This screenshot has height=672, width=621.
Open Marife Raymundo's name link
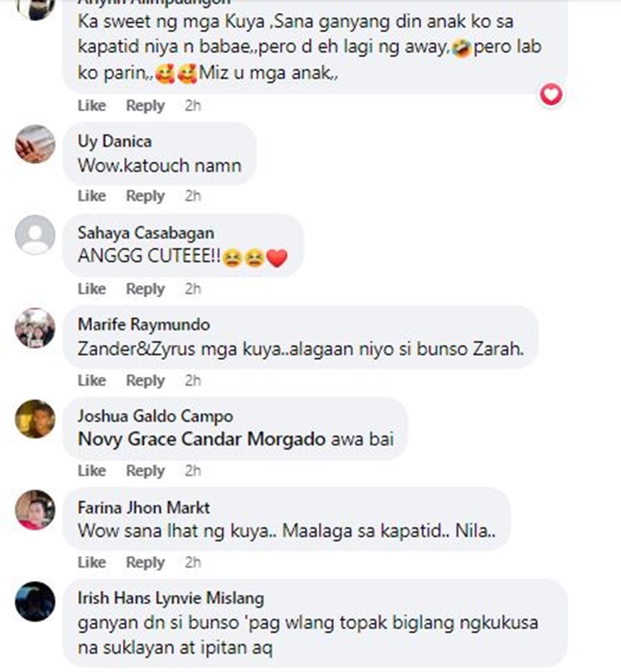coord(144,324)
